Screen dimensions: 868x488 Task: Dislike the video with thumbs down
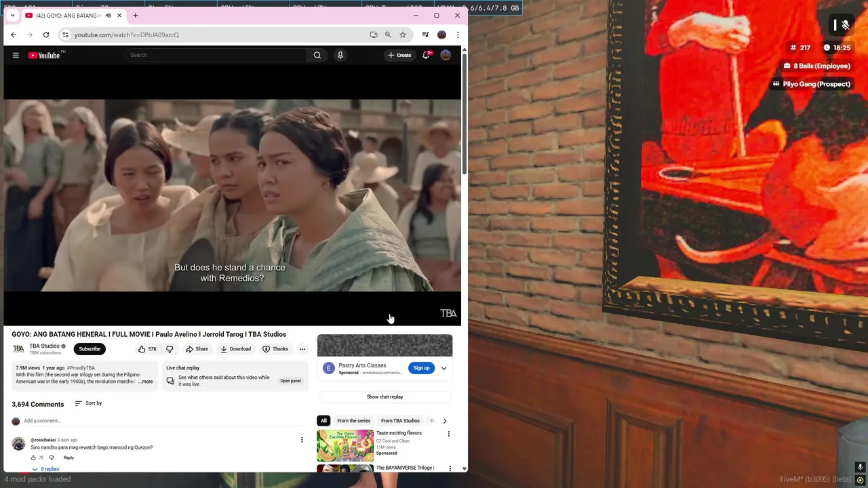pyautogui.click(x=170, y=349)
